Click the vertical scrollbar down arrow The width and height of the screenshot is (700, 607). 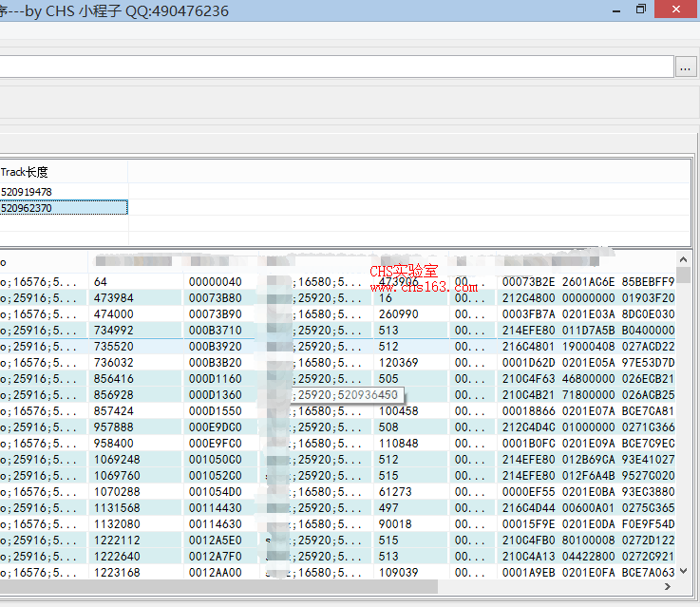pyautogui.click(x=683, y=571)
